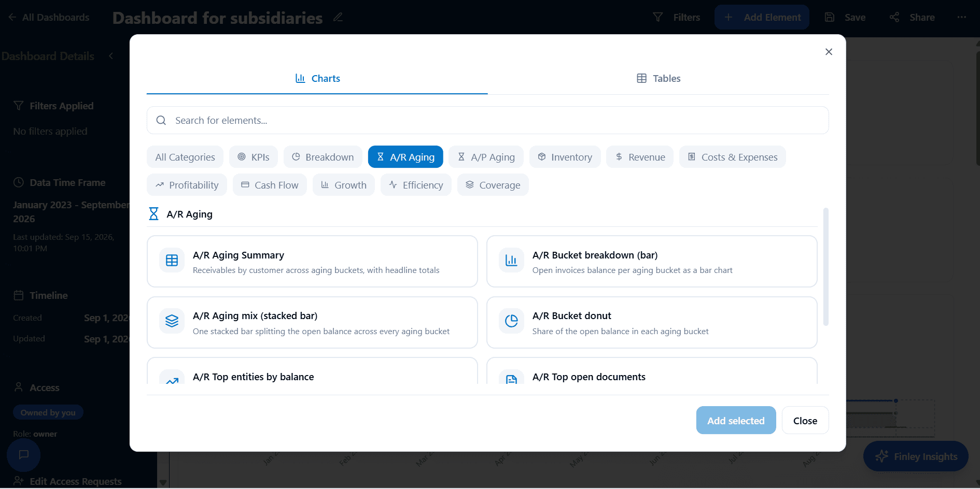Select the Inventory category chip
Viewport: 980px width, 489px height.
click(x=565, y=157)
